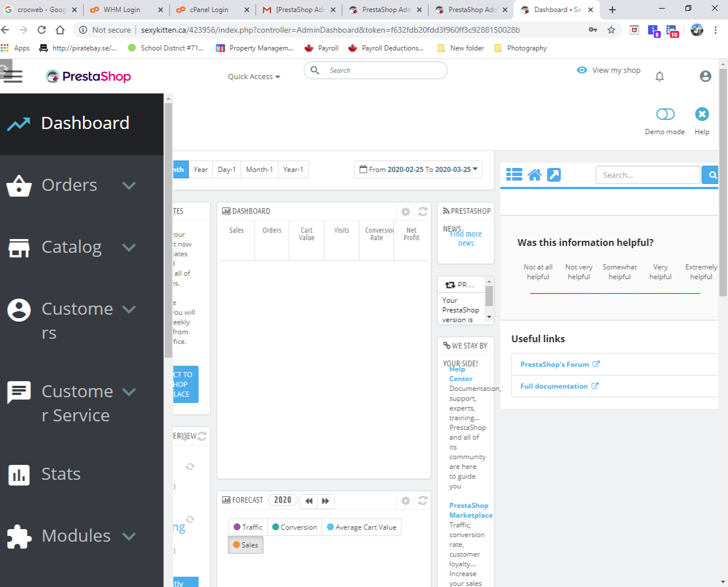
Task: Refresh the Forecast panel
Action: pos(423,500)
